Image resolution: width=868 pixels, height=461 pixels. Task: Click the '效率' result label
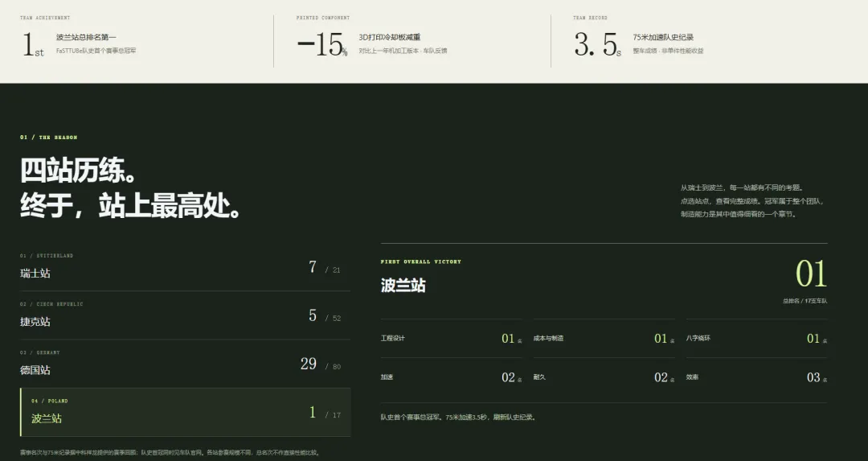point(692,377)
